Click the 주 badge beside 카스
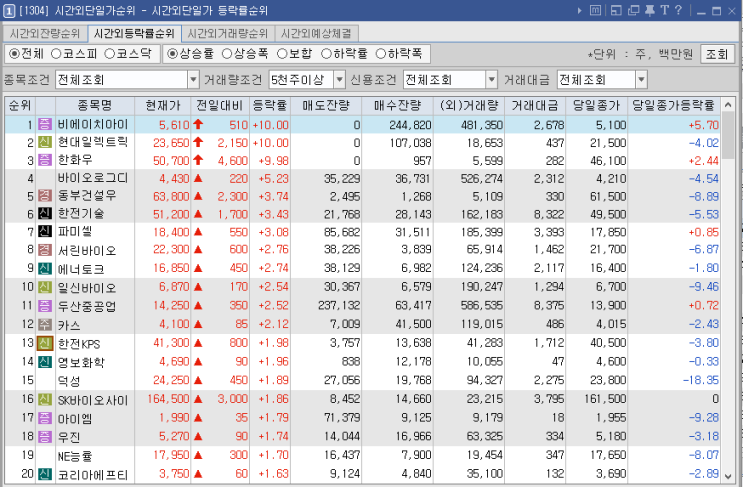This screenshot has width=743, height=487. pos(45,325)
